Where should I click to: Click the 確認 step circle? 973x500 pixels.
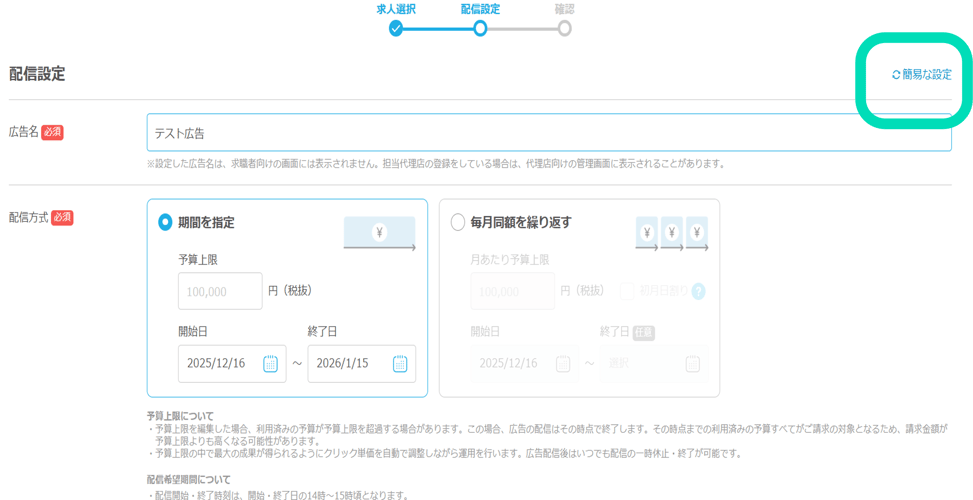click(564, 29)
